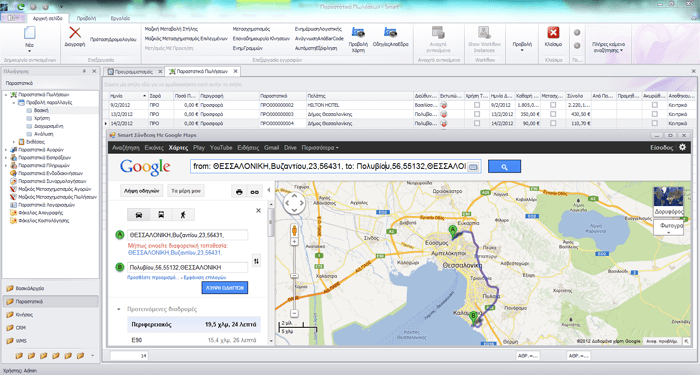This screenshot has width=700, height=375.
Task: Click the Show Workflow Instances icon
Action: click(x=484, y=33)
